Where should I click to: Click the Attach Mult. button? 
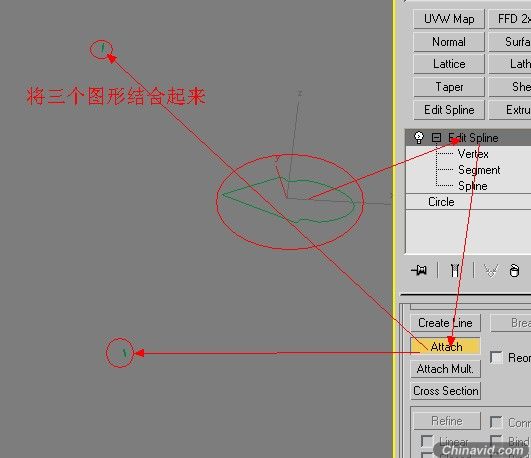pyautogui.click(x=446, y=369)
